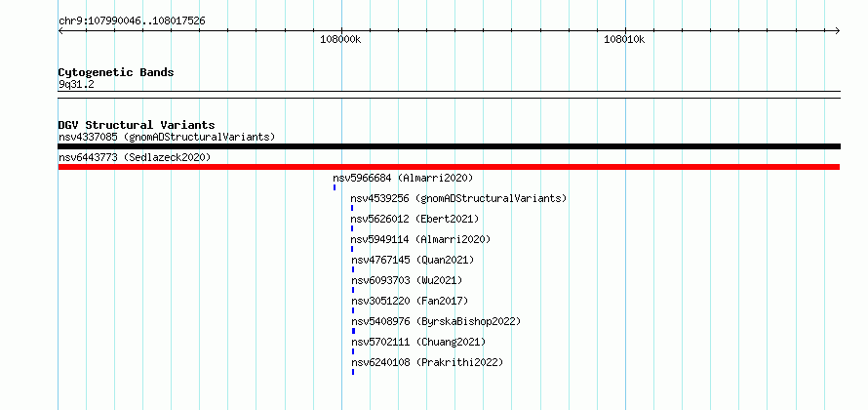The height and width of the screenshot is (410, 868).
Task: Open nsv5702111 (Chuang2021) variant entry
Action: click(x=418, y=342)
